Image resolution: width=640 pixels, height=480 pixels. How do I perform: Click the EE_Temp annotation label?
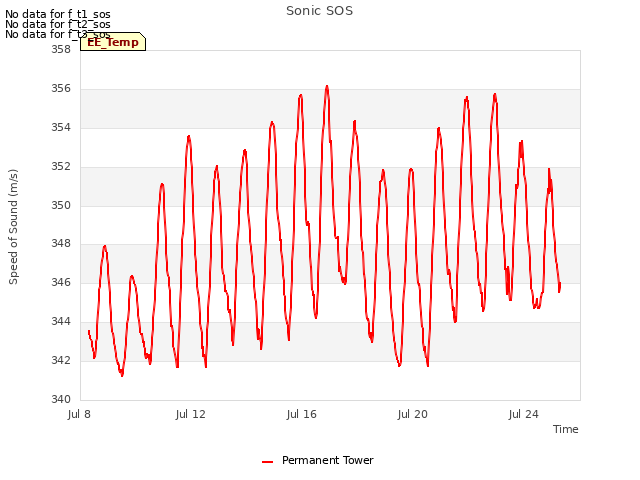pyautogui.click(x=113, y=42)
